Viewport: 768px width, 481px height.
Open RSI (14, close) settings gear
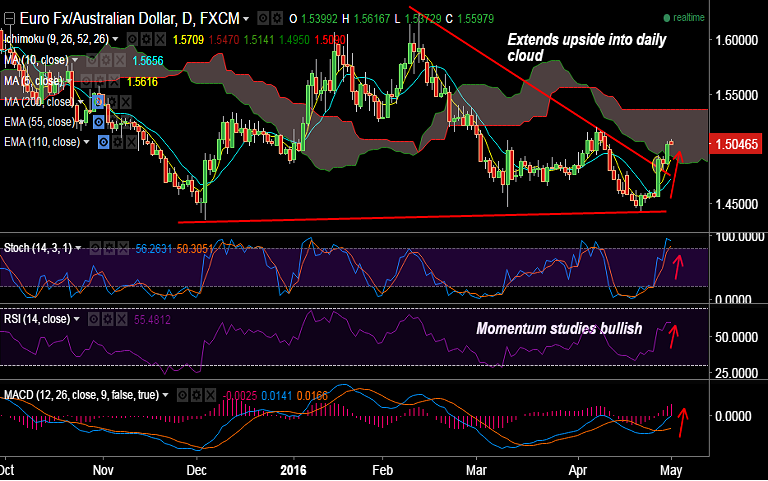point(107,320)
